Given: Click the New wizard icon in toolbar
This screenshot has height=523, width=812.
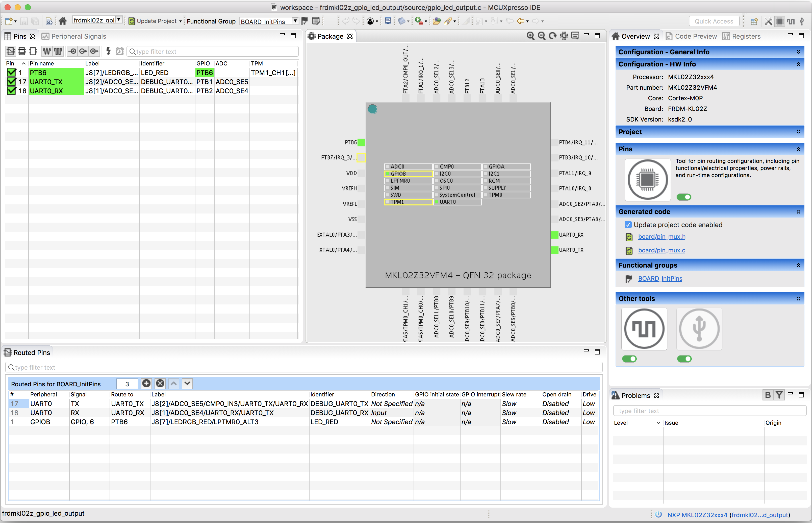Looking at the screenshot, I should pyautogui.click(x=9, y=21).
